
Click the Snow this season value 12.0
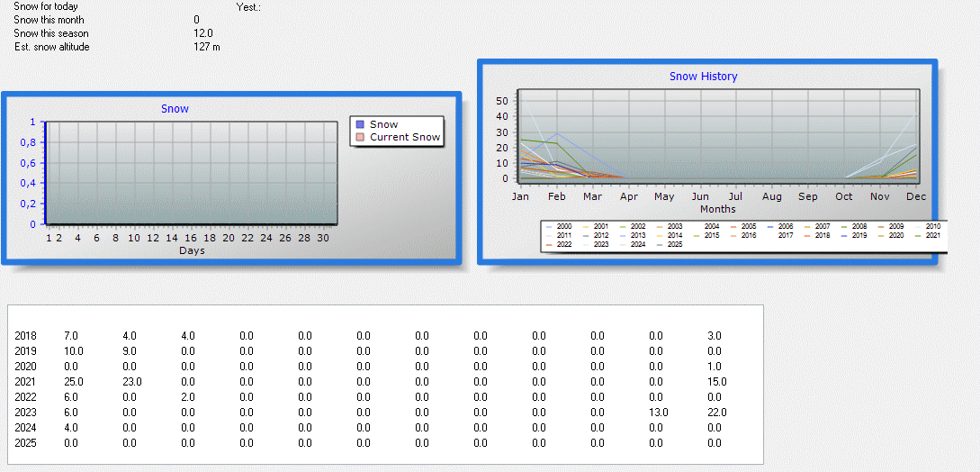click(x=202, y=33)
